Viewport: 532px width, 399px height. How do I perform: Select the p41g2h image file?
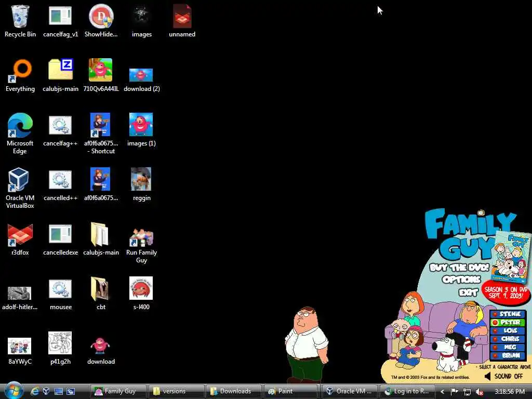coord(60,349)
